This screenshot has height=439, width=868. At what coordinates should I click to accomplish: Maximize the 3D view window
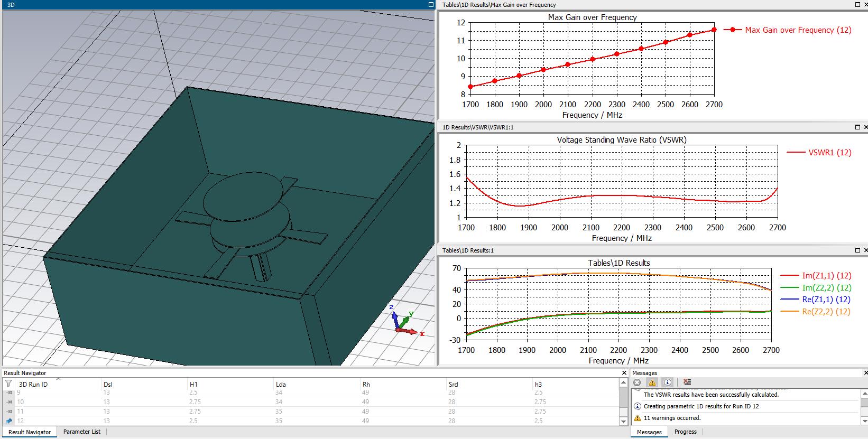coord(431,4)
